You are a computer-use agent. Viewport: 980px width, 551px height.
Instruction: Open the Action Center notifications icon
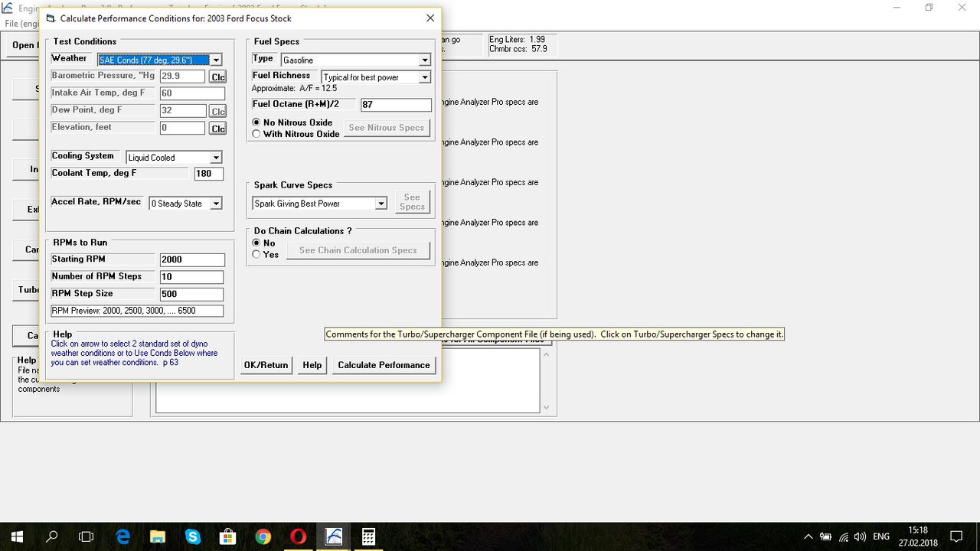956,536
